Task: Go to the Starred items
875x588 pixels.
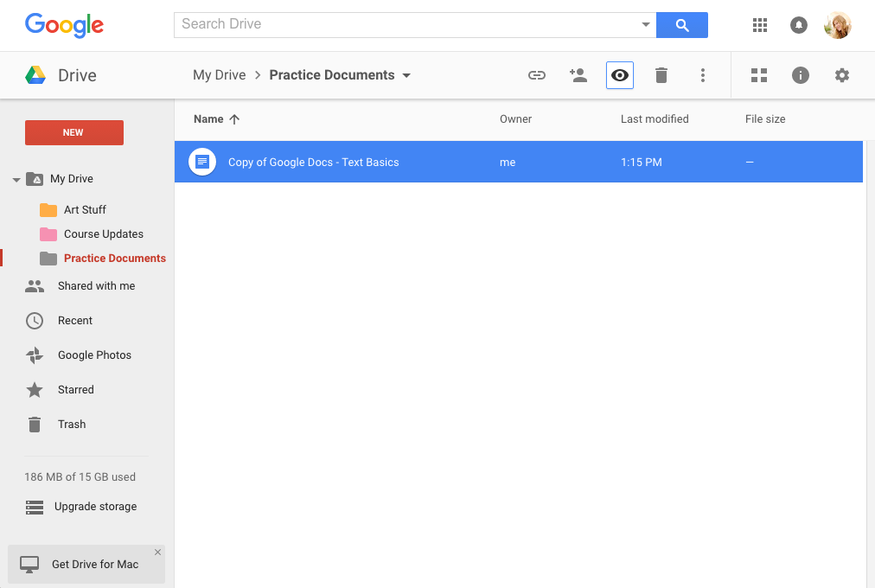Action: [75, 390]
